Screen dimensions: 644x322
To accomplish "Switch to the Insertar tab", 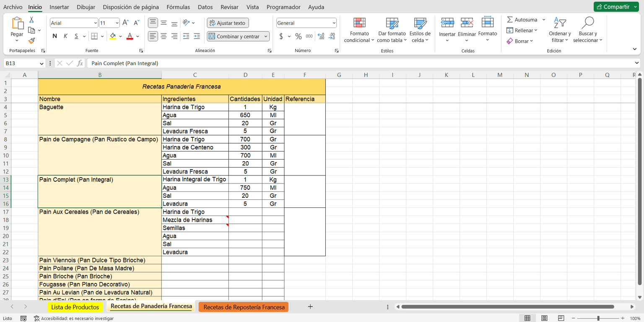I will [x=59, y=7].
